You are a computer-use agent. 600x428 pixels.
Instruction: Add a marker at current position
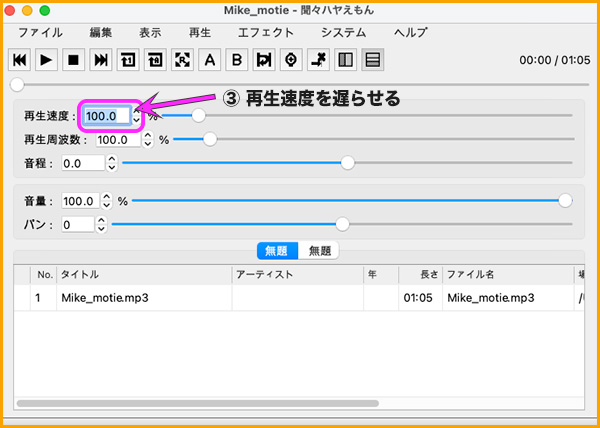[291, 60]
